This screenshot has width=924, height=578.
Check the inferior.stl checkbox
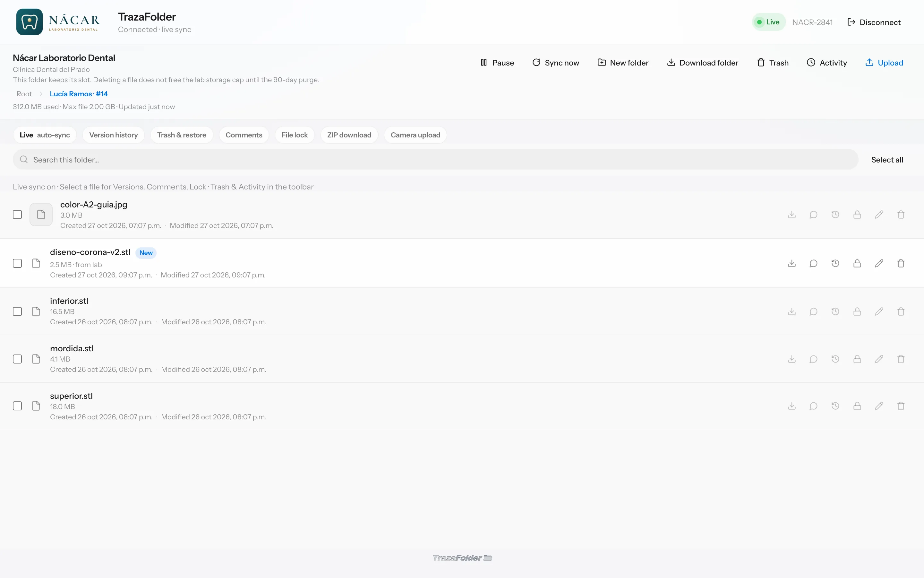(x=17, y=311)
